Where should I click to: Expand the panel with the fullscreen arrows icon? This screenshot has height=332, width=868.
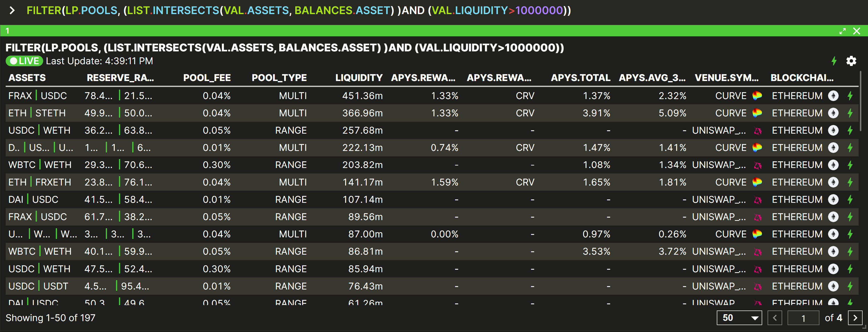click(x=842, y=31)
